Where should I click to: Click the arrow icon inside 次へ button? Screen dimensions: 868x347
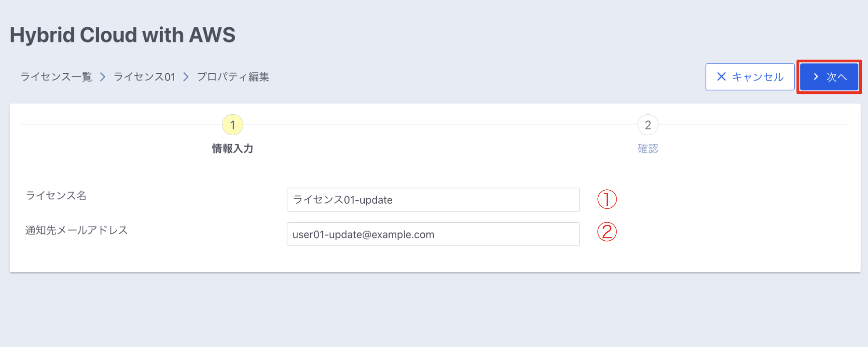[816, 77]
